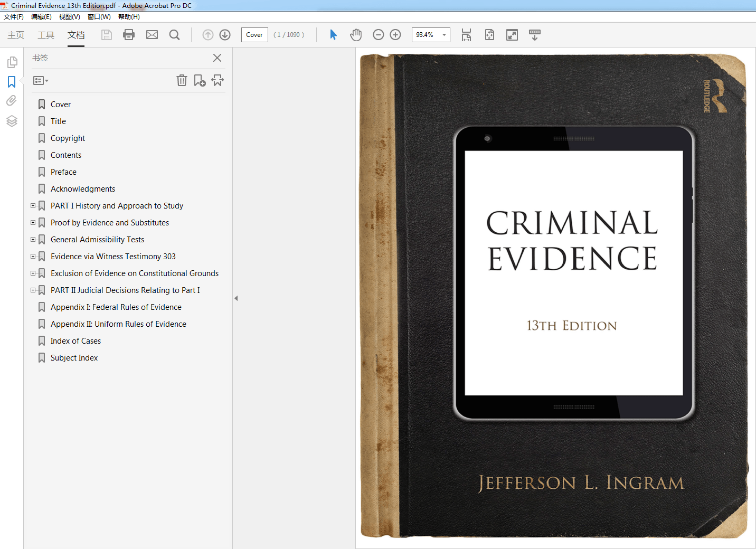Expand Exclusion of Evidence on Constitutional Grounds

(x=33, y=273)
